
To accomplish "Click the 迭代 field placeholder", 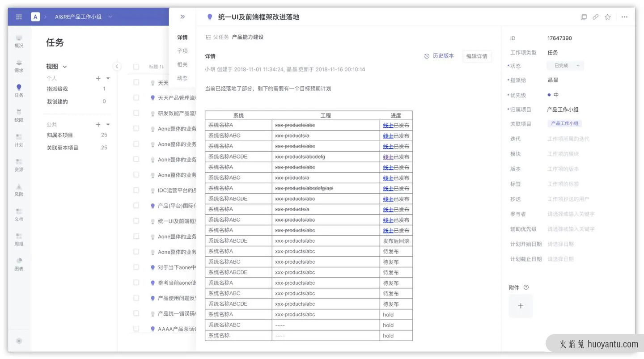I will coord(568,139).
